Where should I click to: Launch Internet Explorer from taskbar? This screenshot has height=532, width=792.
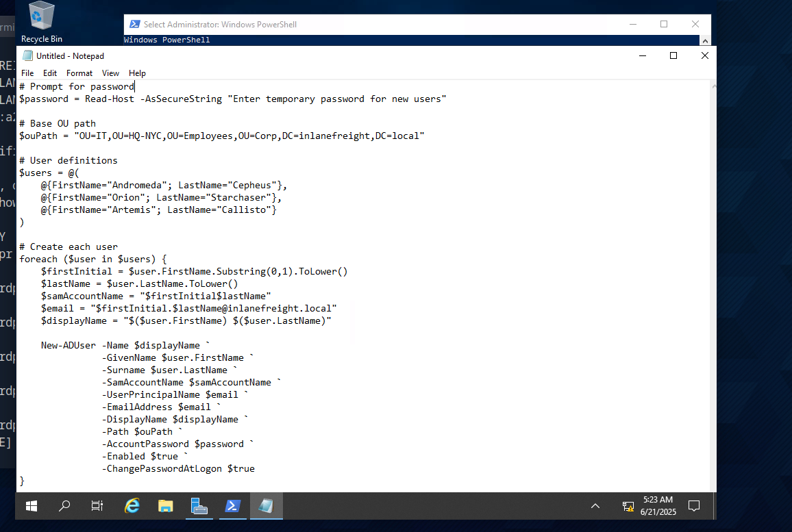132,506
